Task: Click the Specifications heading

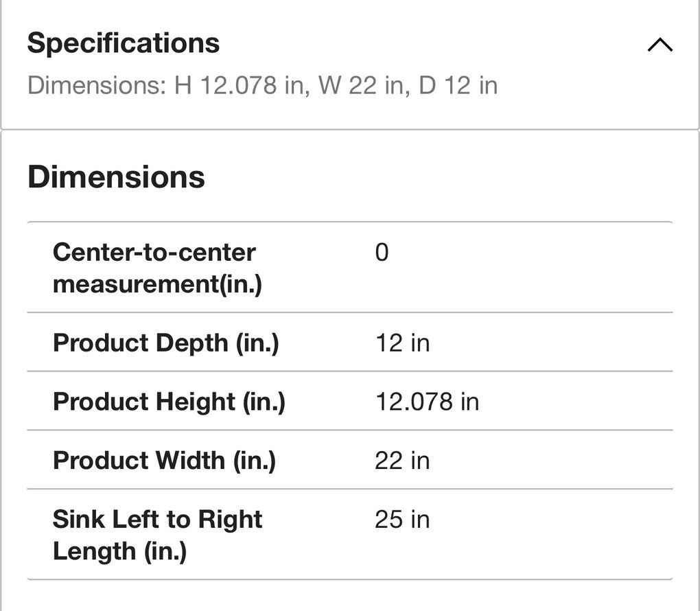Action: click(124, 43)
